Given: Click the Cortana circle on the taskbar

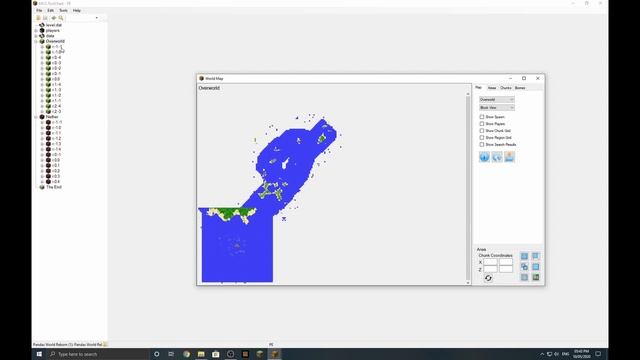Looking at the screenshot, I should click(156, 354).
